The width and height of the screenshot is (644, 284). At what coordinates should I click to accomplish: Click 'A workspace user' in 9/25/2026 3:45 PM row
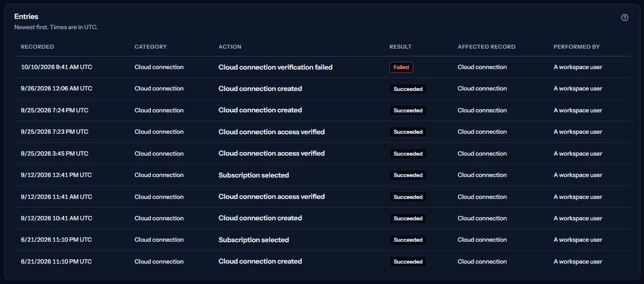coord(578,154)
